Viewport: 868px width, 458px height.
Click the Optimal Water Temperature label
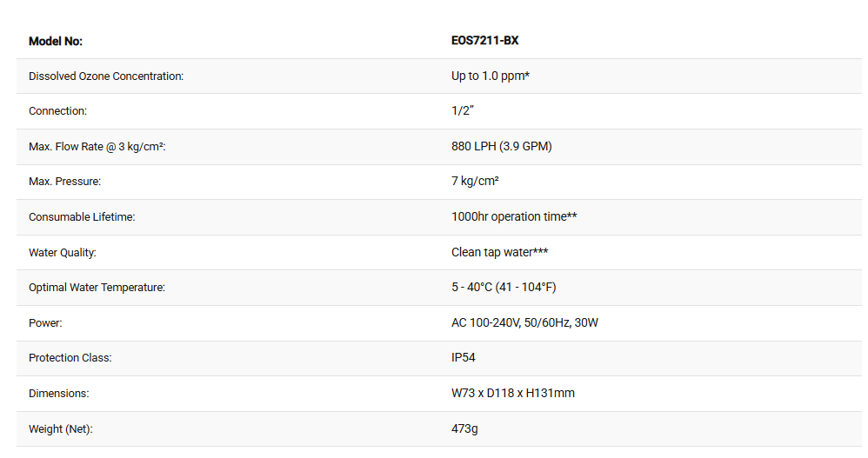pos(97,288)
